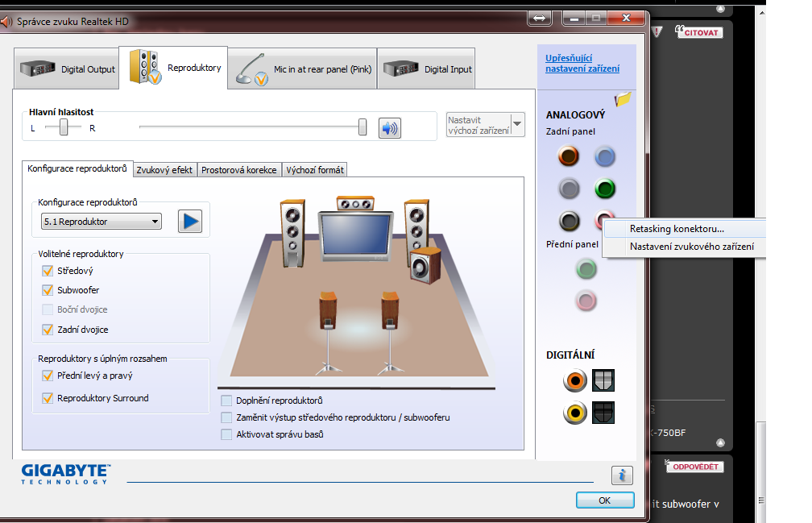
Task: Open Nastavit výchozí zařízení dropdown arrow
Action: click(x=517, y=124)
